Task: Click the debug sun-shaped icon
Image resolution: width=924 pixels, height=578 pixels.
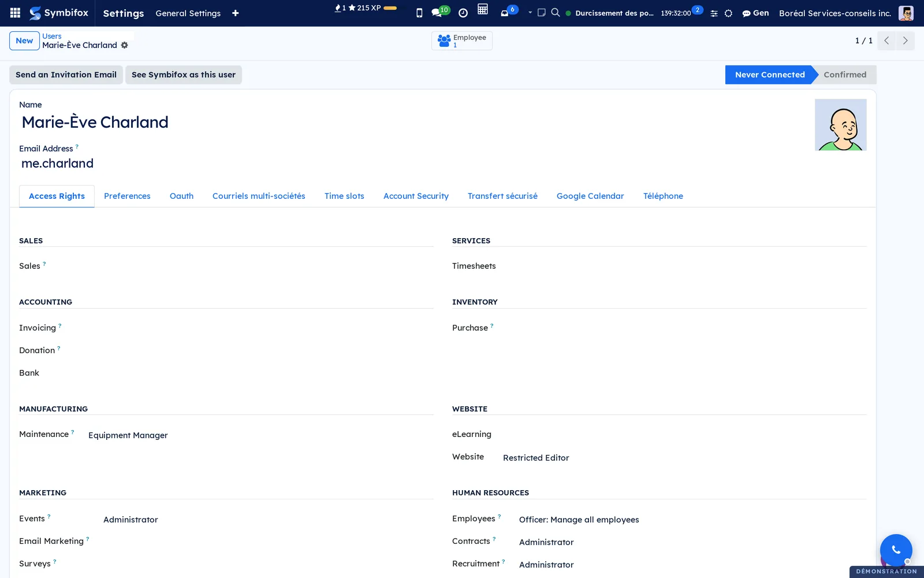Action: pyautogui.click(x=729, y=13)
